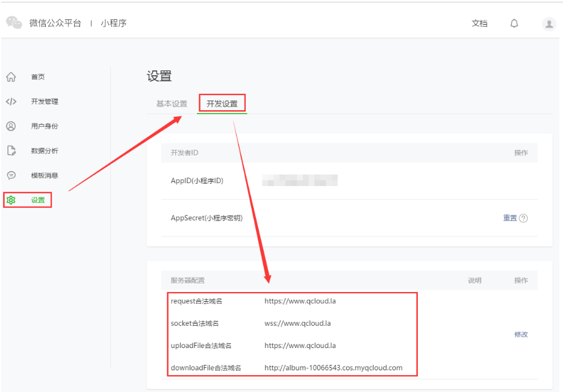Select 设置 in the sidebar
Image resolution: width=563 pixels, height=392 pixels.
(38, 200)
